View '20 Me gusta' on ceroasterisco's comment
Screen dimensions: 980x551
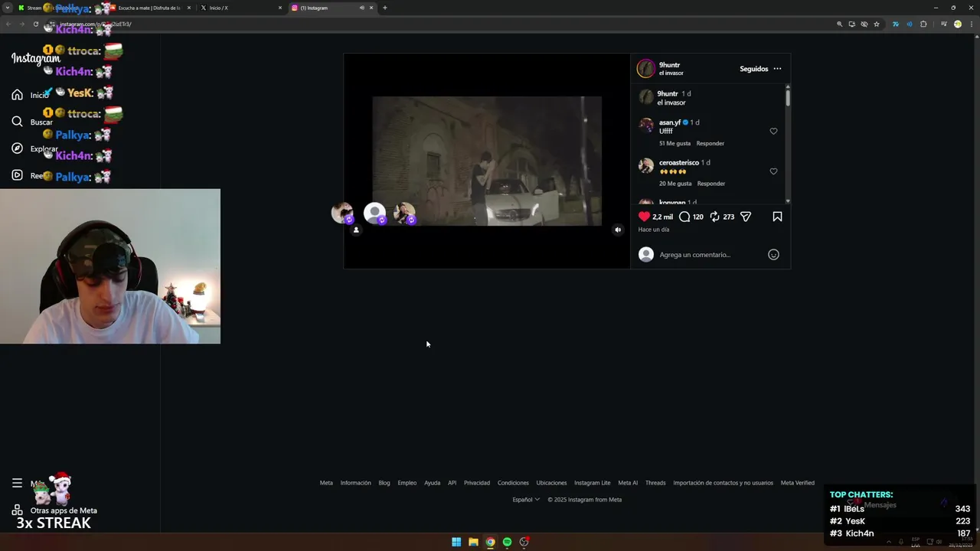coord(675,184)
